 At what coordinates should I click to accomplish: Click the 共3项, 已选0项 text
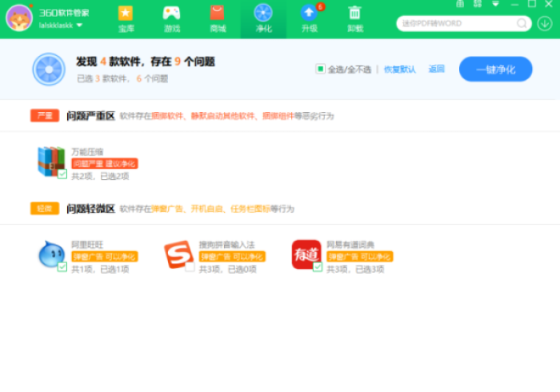(x=227, y=269)
